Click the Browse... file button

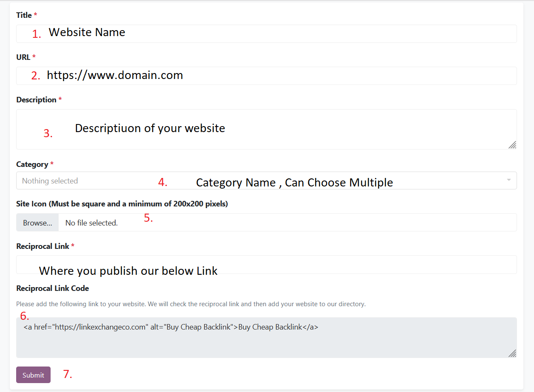point(37,223)
